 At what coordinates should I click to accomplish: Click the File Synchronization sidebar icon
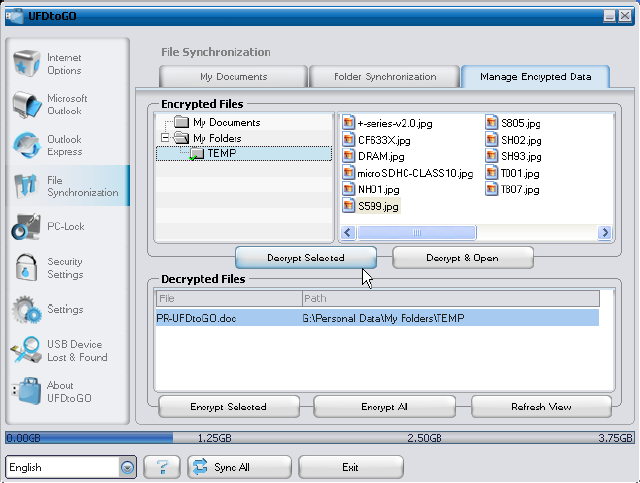[26, 186]
